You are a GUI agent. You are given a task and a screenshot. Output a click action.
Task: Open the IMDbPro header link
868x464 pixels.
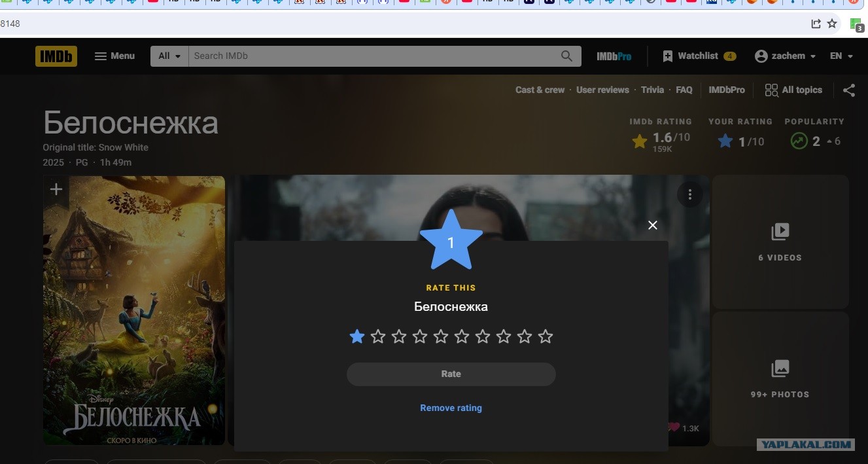[614, 56]
